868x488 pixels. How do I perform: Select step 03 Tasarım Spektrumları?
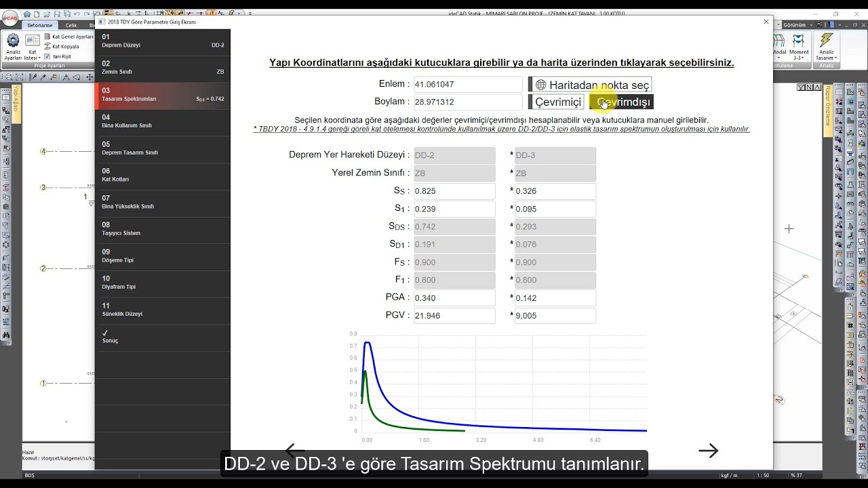point(163,95)
